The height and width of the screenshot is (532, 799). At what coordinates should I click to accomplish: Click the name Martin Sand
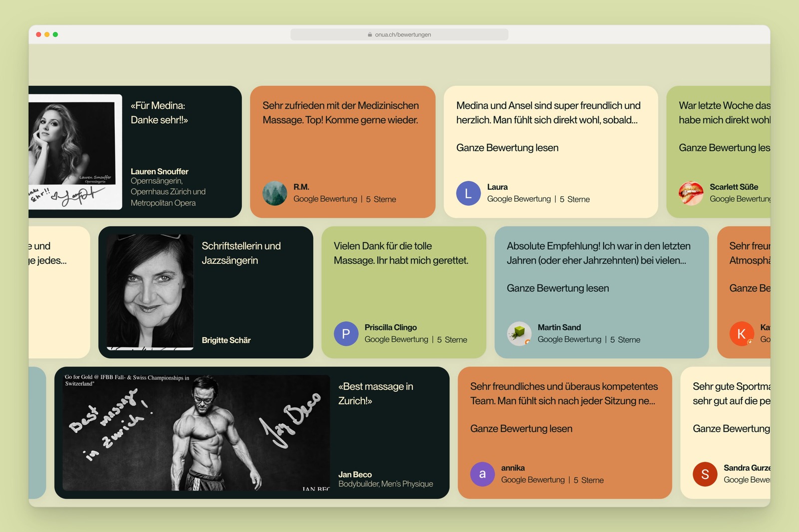point(559,327)
